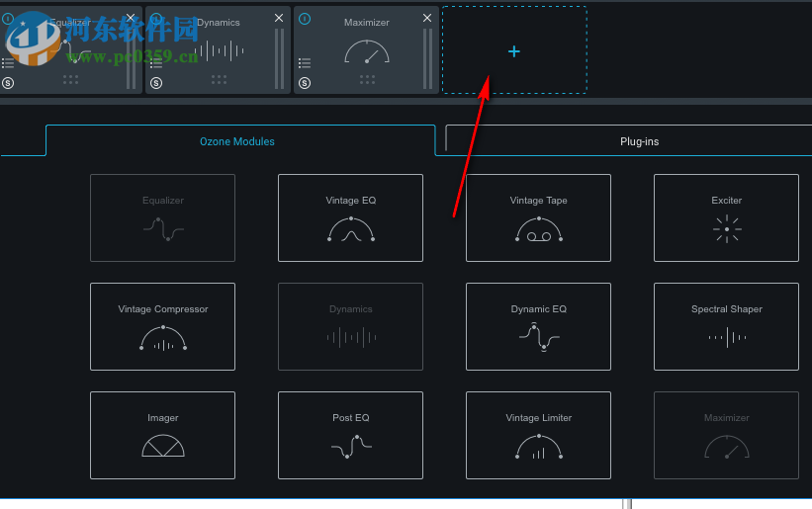The height and width of the screenshot is (509, 812).
Task: Toggle the Equalizer module power button
Action: 8,19
